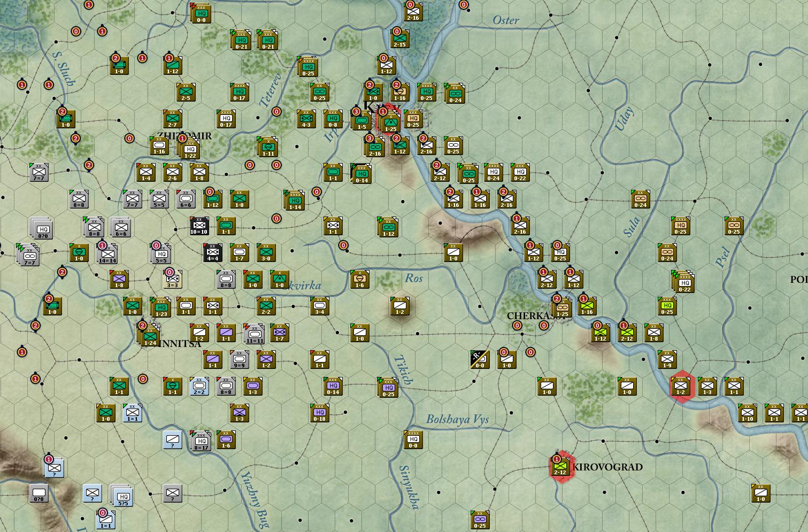This screenshot has width=808, height=532.
Task: Select the 3-4 armored unit counter
Action: coord(319,306)
